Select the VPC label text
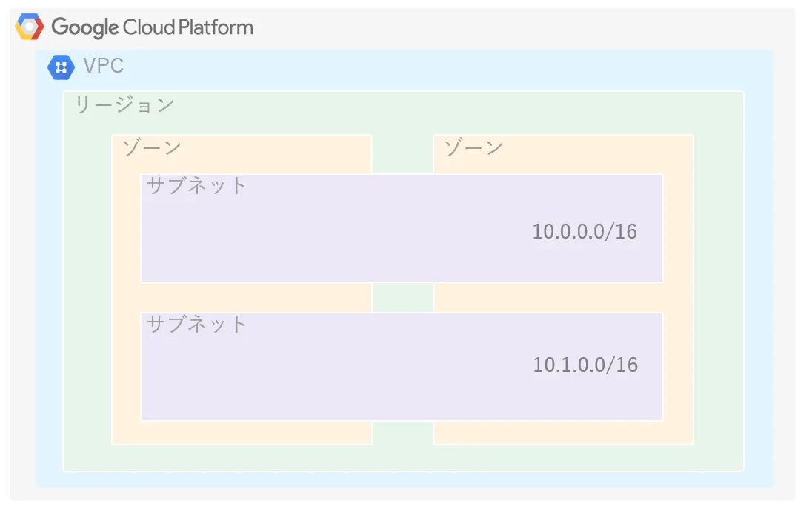The image size is (812, 512). 104,66
